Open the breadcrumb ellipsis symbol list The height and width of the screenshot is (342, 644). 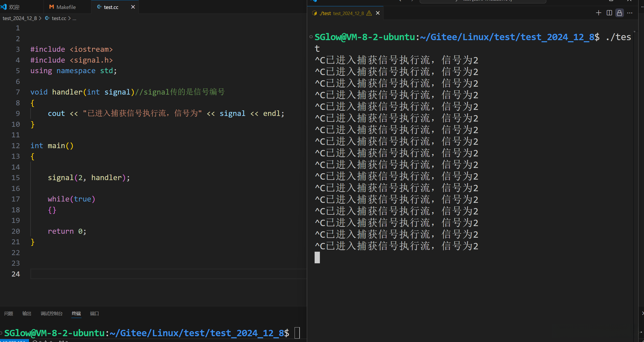tap(74, 18)
